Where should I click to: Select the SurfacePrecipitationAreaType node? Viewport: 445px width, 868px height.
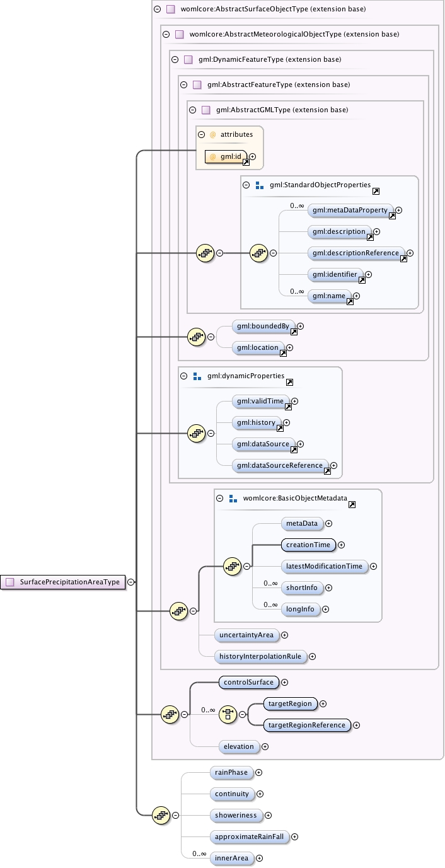tap(62, 582)
